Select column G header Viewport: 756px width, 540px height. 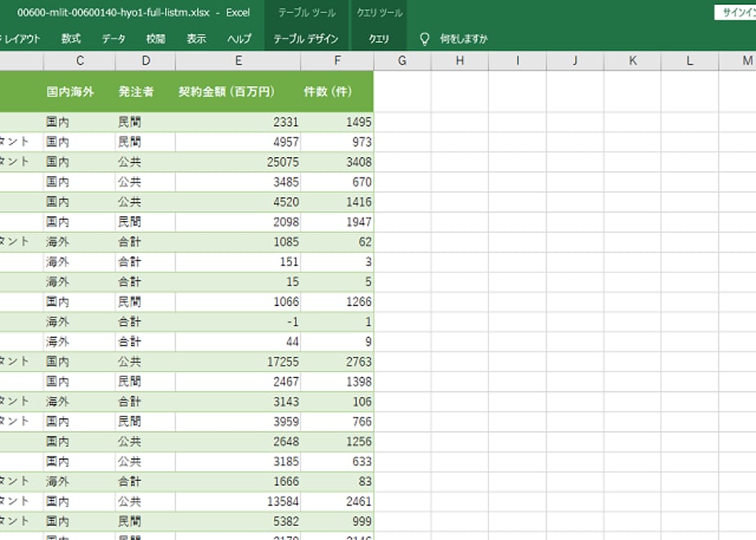(x=402, y=61)
